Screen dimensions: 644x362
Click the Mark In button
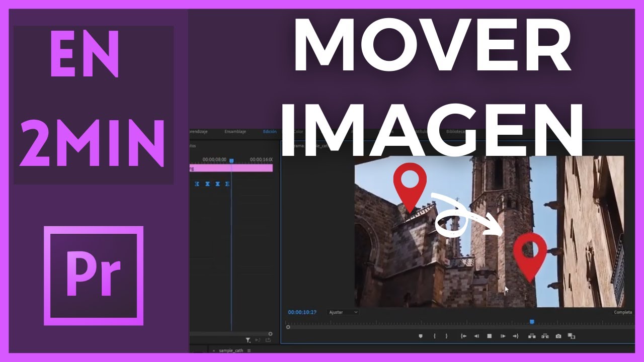(434, 336)
